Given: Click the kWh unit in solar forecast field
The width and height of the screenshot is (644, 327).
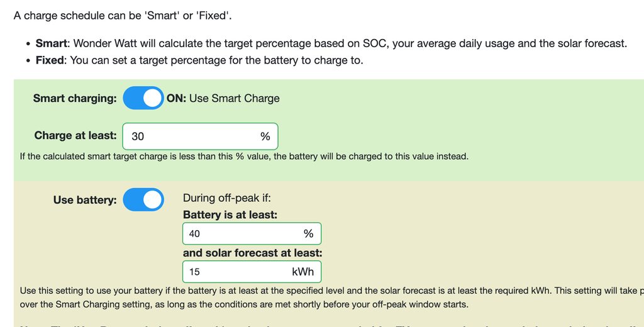Looking at the screenshot, I should click(303, 272).
